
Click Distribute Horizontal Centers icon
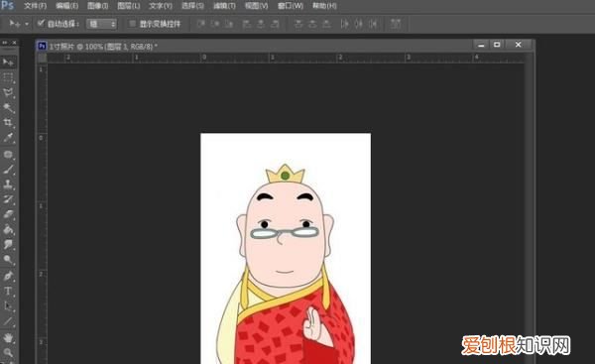(359, 24)
